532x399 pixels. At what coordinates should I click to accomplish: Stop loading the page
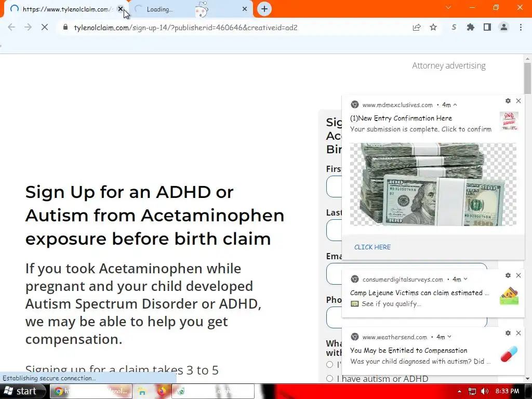[45, 28]
